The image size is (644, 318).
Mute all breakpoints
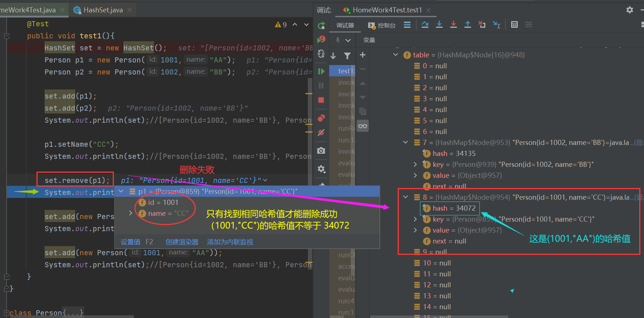tap(321, 133)
